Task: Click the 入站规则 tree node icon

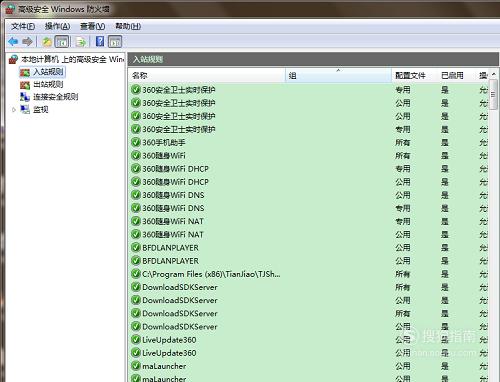Action: pos(25,72)
